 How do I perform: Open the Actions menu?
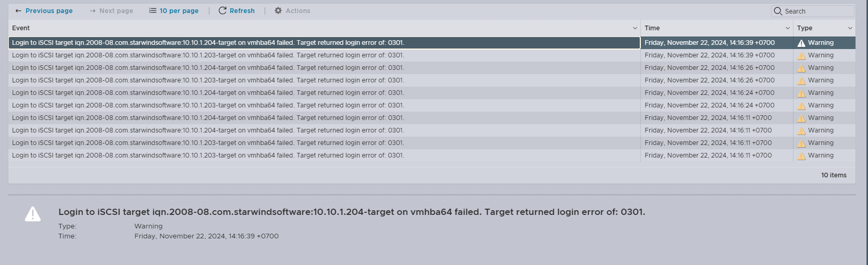[x=292, y=10]
